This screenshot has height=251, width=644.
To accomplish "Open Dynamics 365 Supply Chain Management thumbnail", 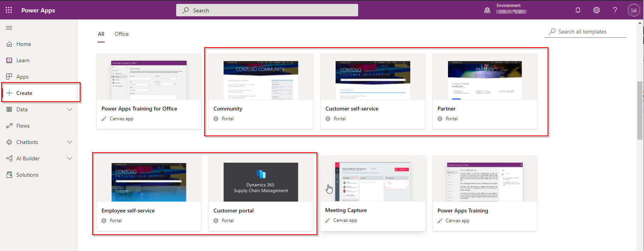I will click(x=261, y=182).
